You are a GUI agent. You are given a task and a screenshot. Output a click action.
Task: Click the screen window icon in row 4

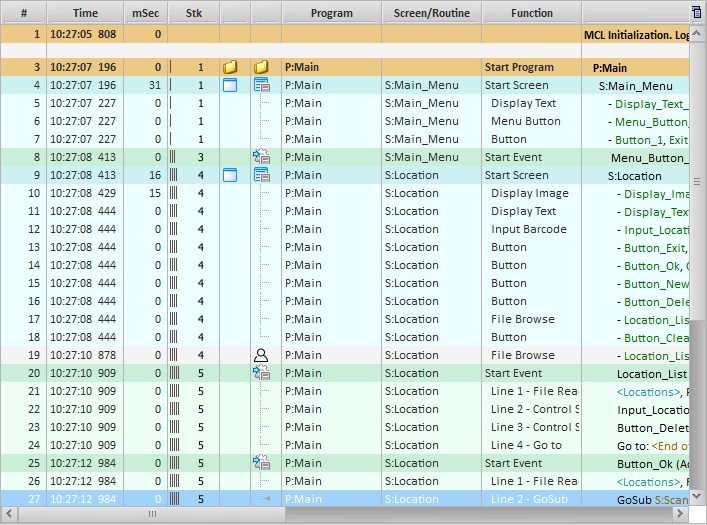pyautogui.click(x=230, y=85)
